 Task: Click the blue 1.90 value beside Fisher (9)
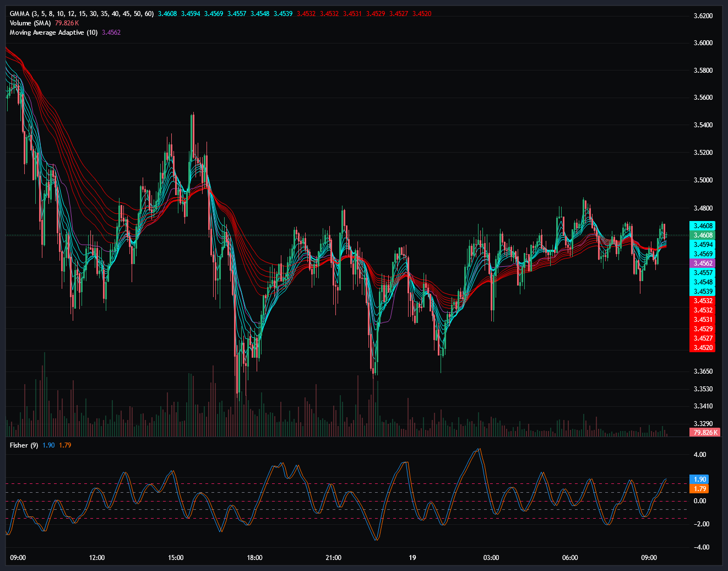(48, 445)
